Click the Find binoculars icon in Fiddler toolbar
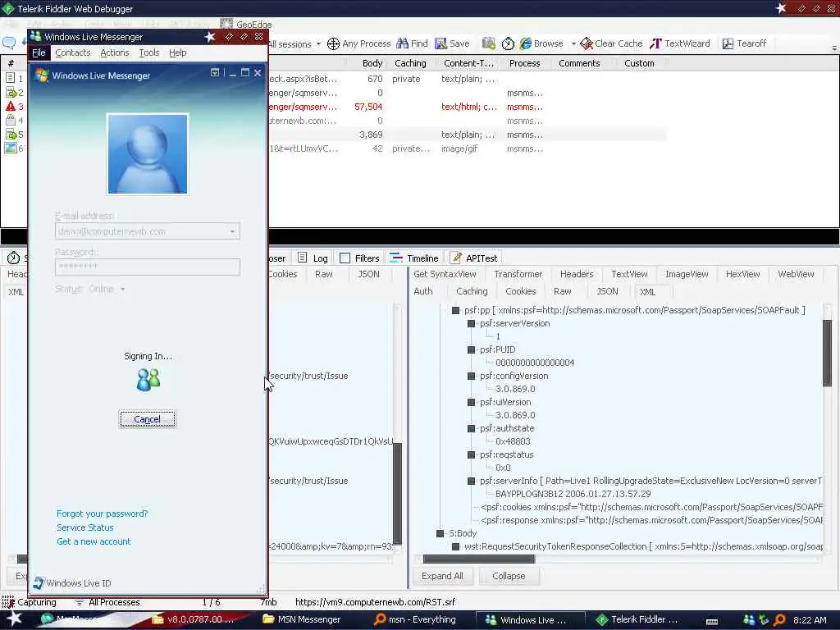The height and width of the screenshot is (630, 840). [x=402, y=43]
